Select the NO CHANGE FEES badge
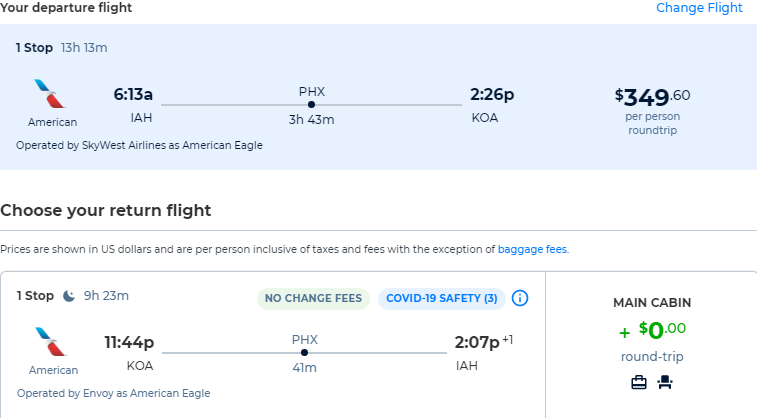This screenshot has height=418, width=757. (313, 298)
